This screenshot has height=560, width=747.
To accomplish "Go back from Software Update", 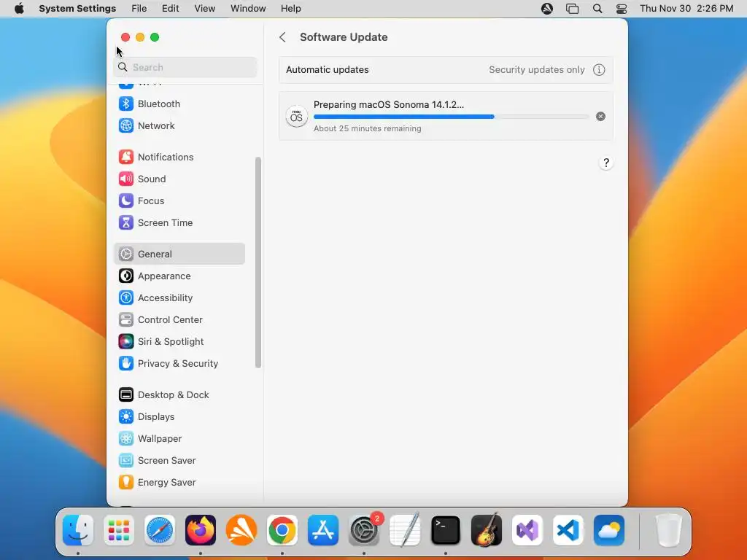I will [282, 37].
